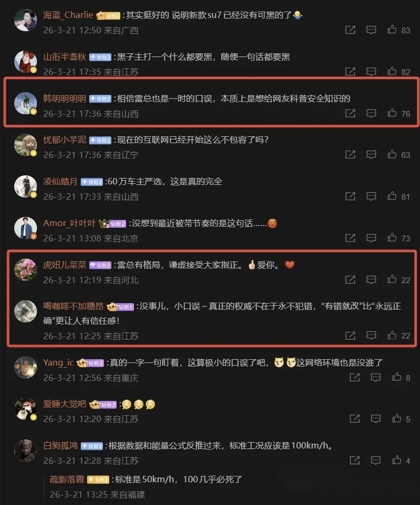Screen dimensions: 420x505
Task: Open 韩明明明明's user profile name
Action: pos(65,98)
